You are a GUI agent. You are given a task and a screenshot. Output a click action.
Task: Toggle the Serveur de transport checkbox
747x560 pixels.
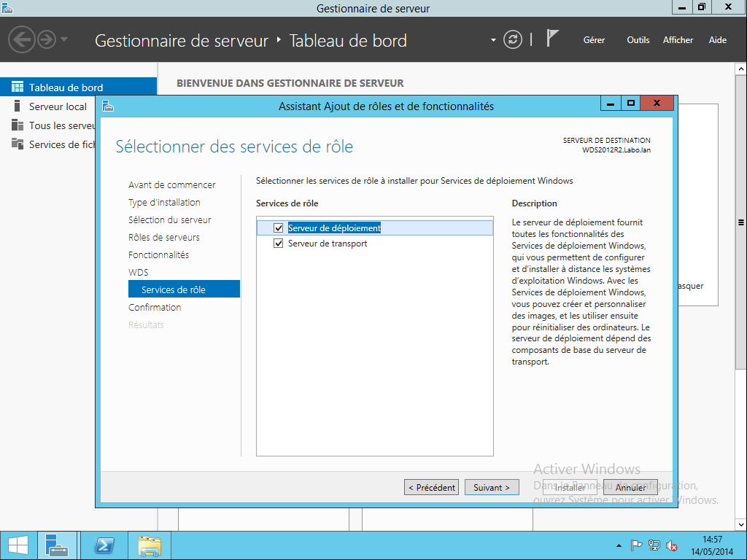278,244
